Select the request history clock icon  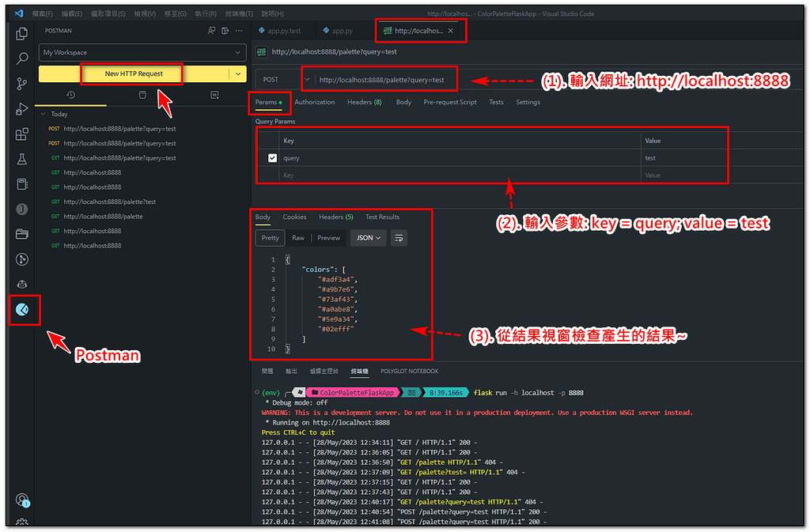[71, 94]
